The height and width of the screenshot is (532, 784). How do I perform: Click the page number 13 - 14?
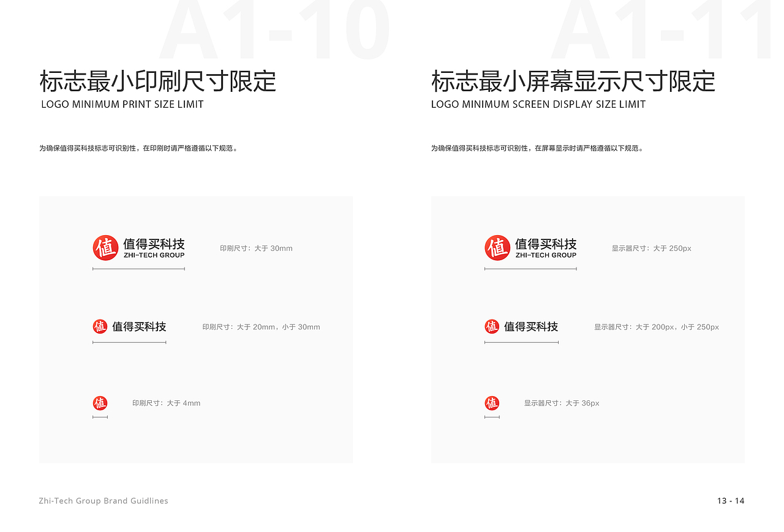pos(731,501)
